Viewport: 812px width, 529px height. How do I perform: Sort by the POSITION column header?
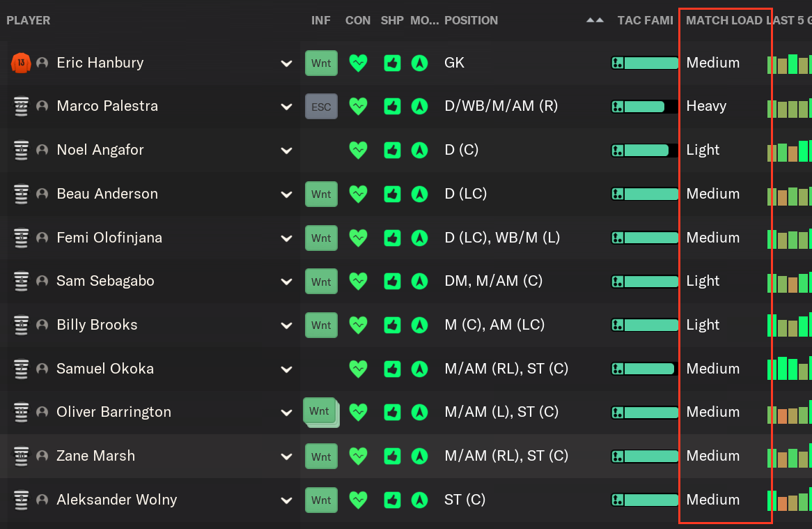[471, 20]
